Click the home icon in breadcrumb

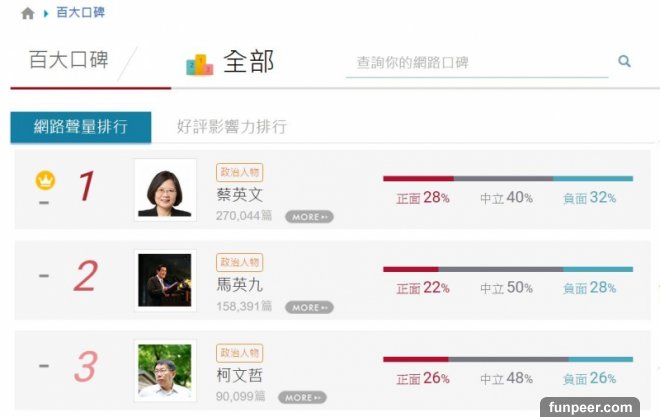pyautogui.click(x=27, y=14)
